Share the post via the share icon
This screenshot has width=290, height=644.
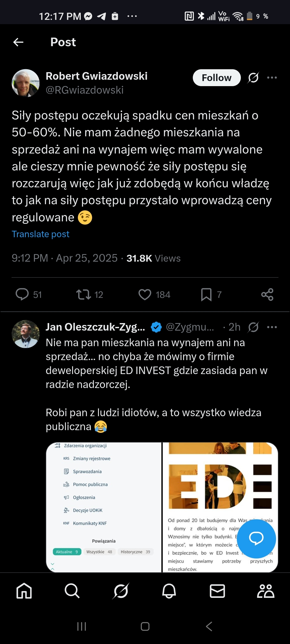point(267,294)
